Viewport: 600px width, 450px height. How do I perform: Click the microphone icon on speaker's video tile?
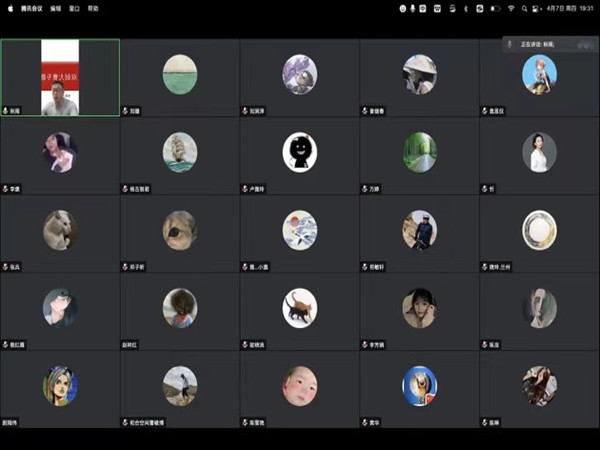(5, 111)
